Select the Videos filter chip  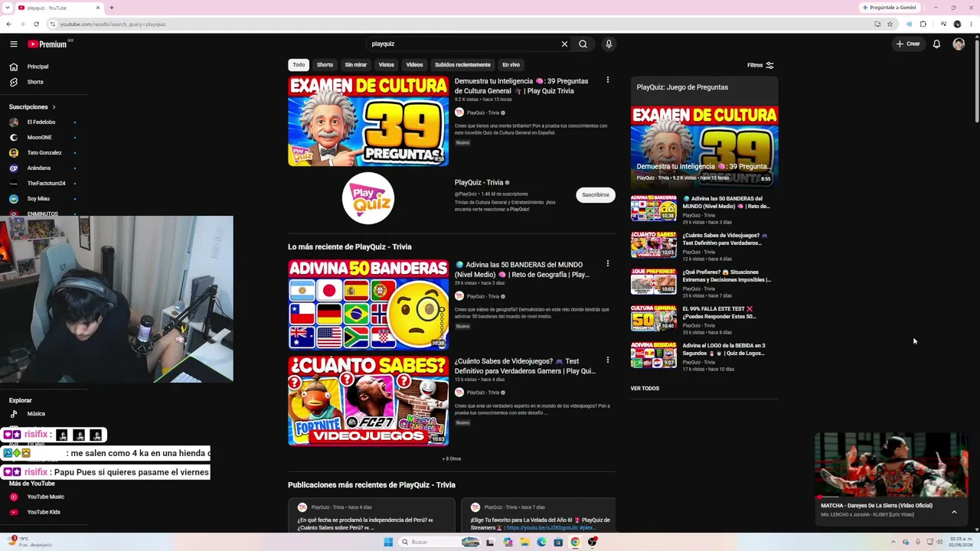tap(414, 65)
